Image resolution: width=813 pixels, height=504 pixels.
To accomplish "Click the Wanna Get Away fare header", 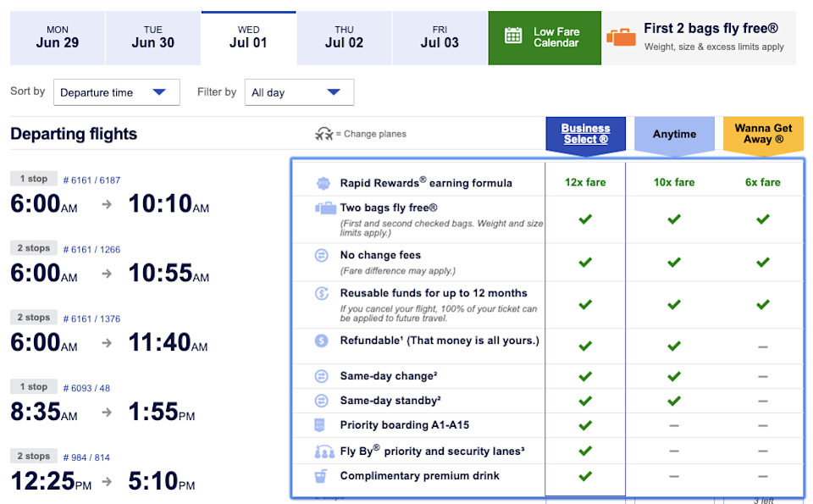I will 763,134.
